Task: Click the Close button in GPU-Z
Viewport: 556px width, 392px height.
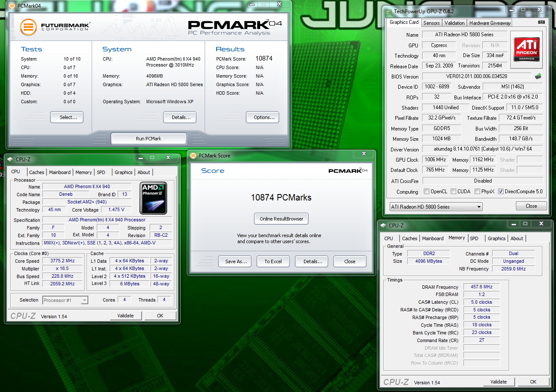Action: 531,206
